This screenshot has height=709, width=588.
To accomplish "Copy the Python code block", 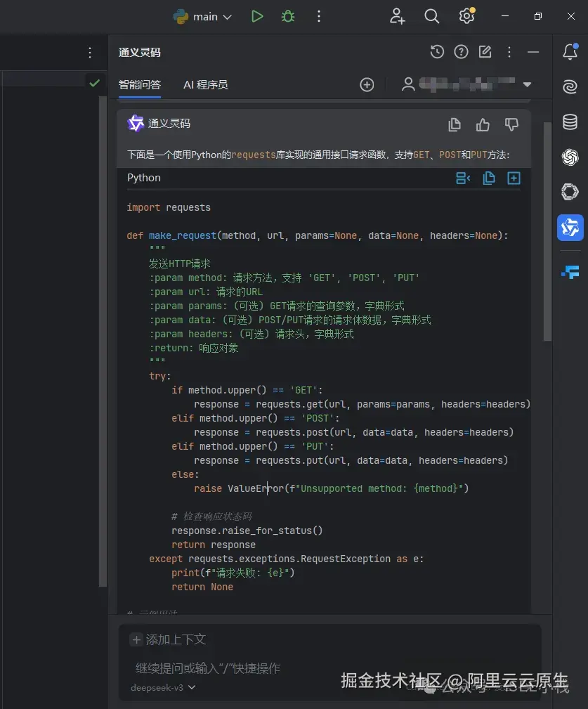I will click(489, 178).
